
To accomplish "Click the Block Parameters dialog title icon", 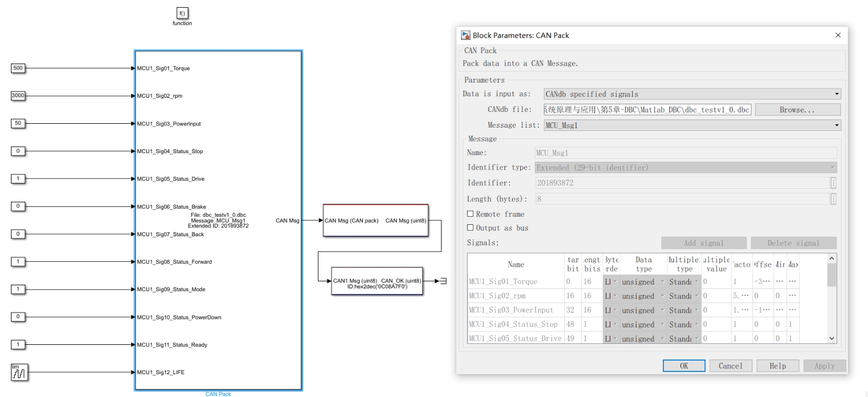I will (x=465, y=35).
